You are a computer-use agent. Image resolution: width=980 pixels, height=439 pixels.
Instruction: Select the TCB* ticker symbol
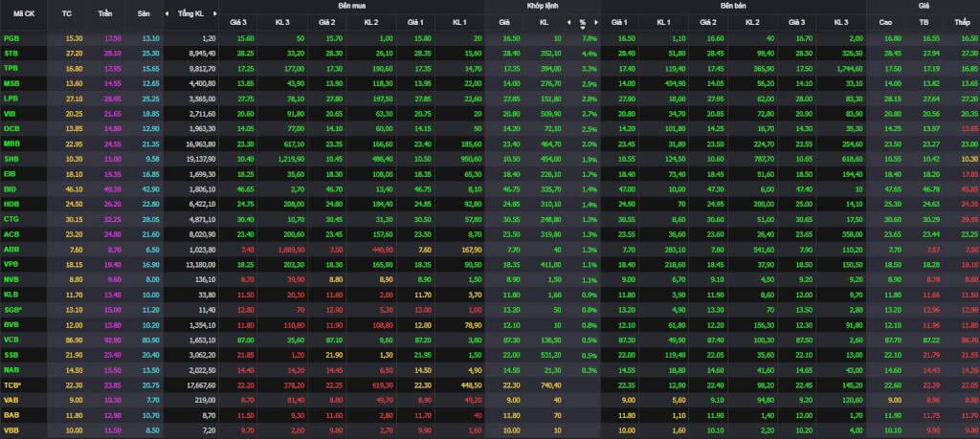point(12,385)
